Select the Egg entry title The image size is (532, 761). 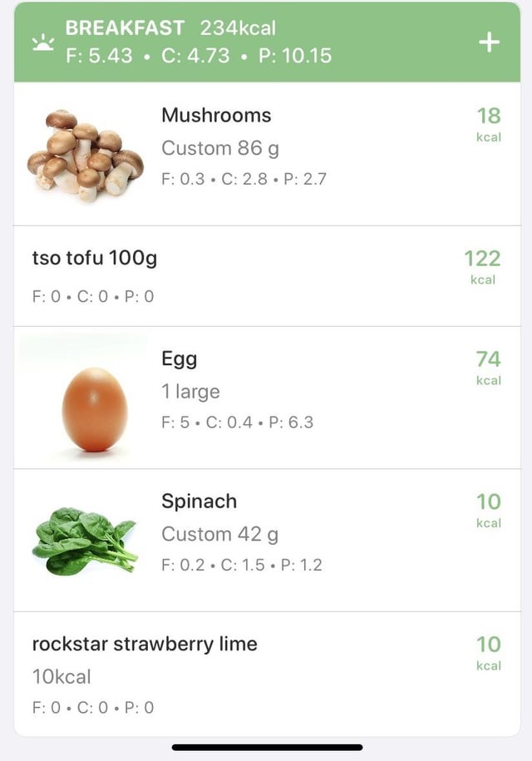(x=179, y=359)
